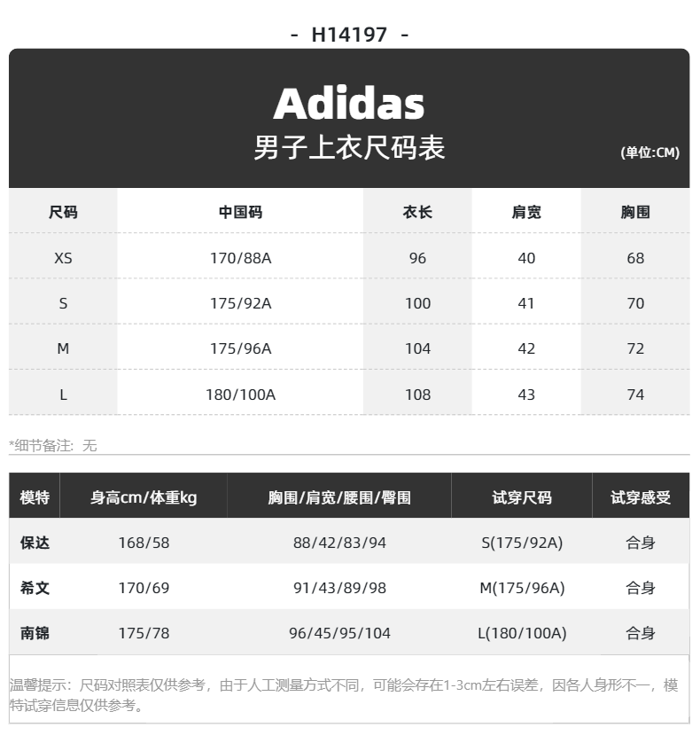Click the 175/92A Chinese size cell

click(241, 303)
